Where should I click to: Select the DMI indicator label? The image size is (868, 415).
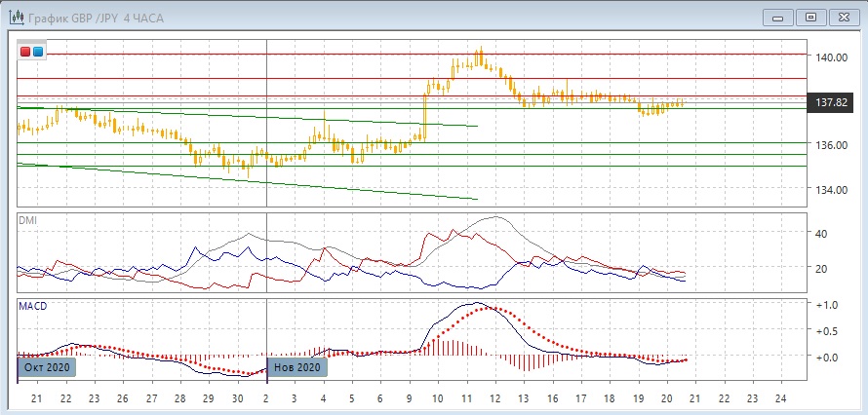(27, 220)
